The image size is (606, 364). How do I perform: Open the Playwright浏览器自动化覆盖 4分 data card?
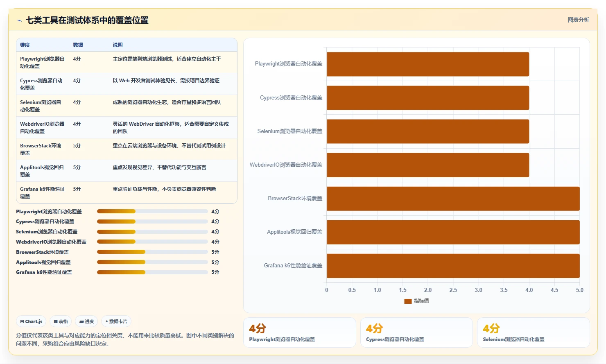coord(300,332)
